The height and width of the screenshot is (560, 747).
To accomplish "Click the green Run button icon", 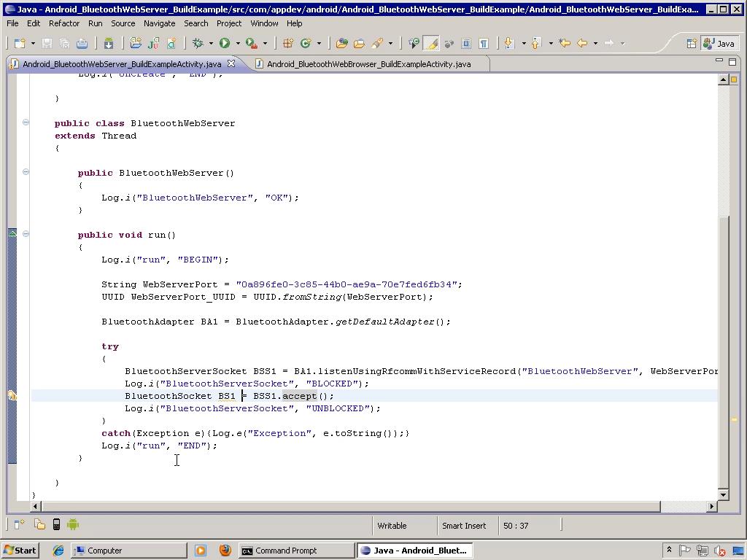I will pos(225,43).
